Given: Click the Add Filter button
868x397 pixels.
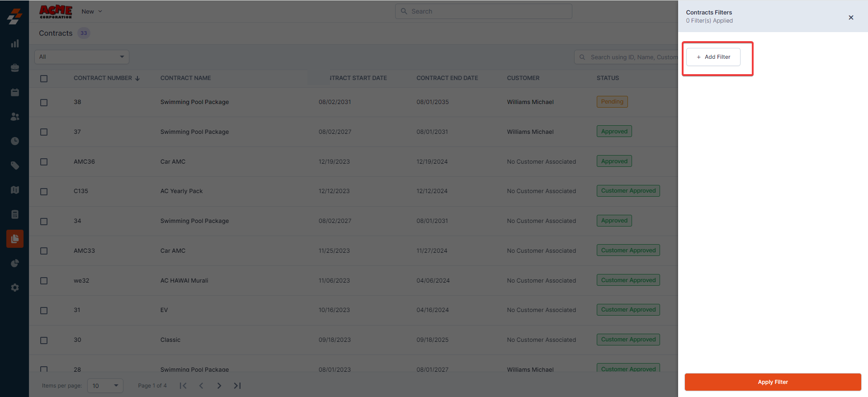Looking at the screenshot, I should click(x=713, y=57).
